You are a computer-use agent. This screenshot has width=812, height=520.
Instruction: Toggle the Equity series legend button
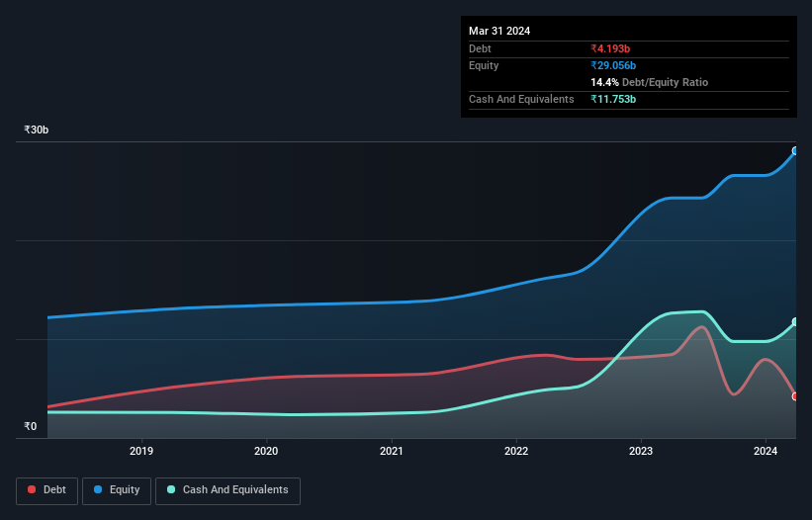(x=117, y=490)
